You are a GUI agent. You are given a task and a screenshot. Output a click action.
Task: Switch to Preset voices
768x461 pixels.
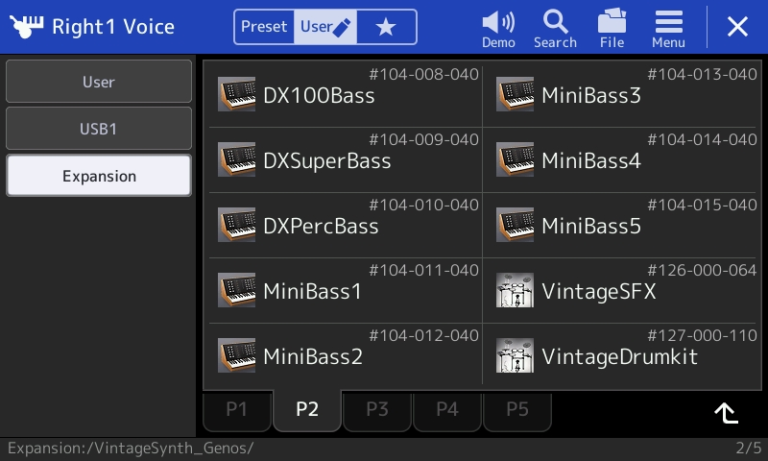tap(264, 26)
